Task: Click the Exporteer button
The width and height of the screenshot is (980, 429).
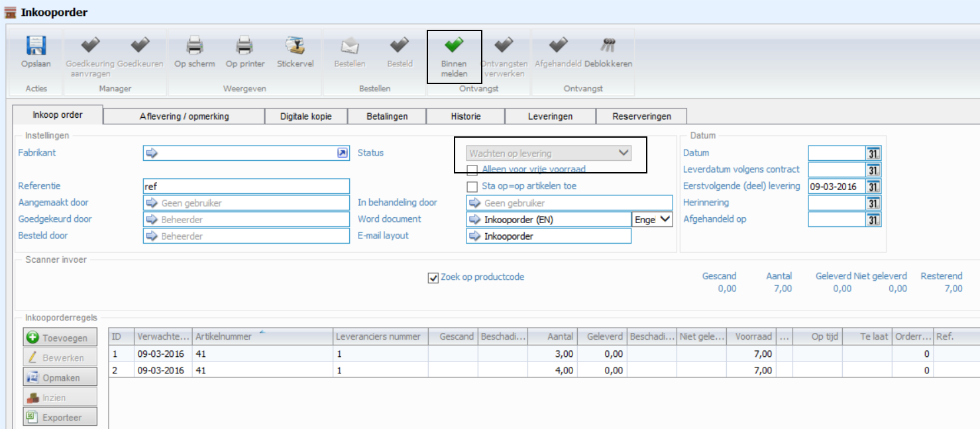Action: click(x=60, y=417)
